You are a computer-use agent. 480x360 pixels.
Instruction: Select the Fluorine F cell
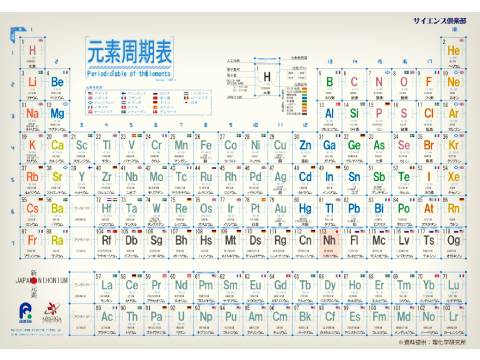pyautogui.click(x=429, y=85)
